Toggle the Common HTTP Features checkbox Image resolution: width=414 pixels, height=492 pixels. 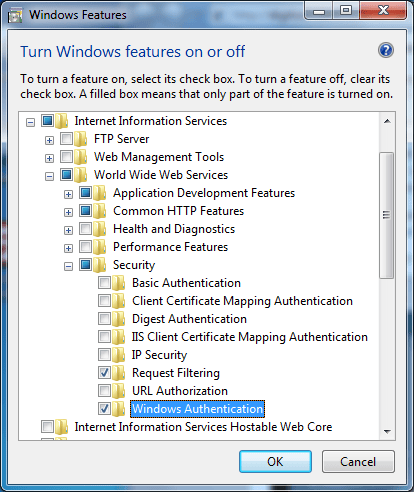[85, 210]
